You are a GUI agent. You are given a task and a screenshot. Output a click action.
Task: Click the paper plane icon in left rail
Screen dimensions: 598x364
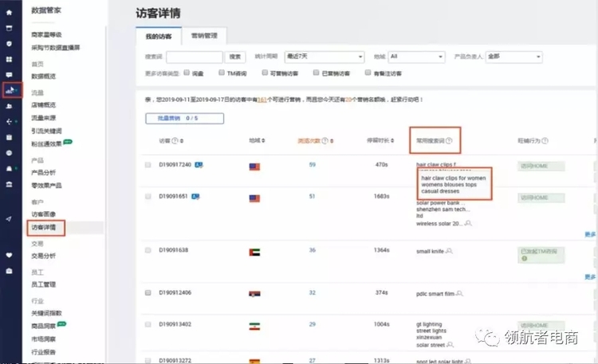pyautogui.click(x=9, y=218)
